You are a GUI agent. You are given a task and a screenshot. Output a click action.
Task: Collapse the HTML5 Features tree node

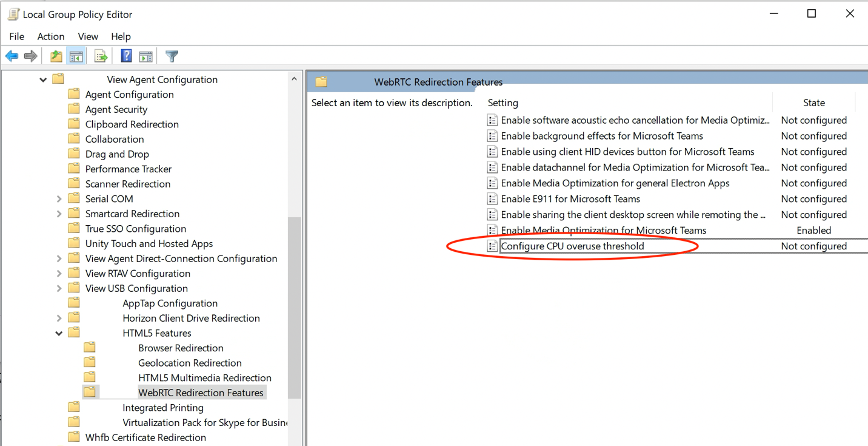[59, 333]
